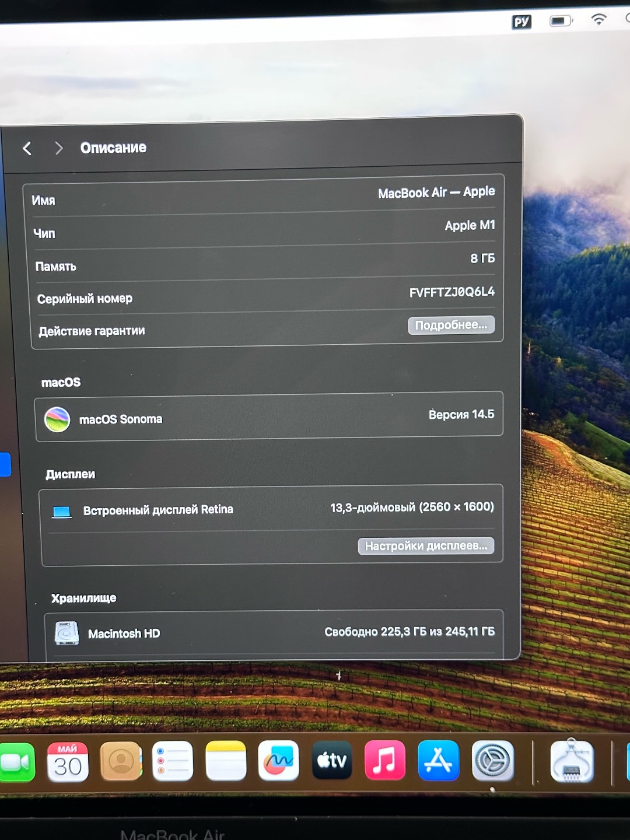Image resolution: width=630 pixels, height=840 pixels.
Task: Click the memory value 8 ГБ
Action: pyautogui.click(x=482, y=258)
